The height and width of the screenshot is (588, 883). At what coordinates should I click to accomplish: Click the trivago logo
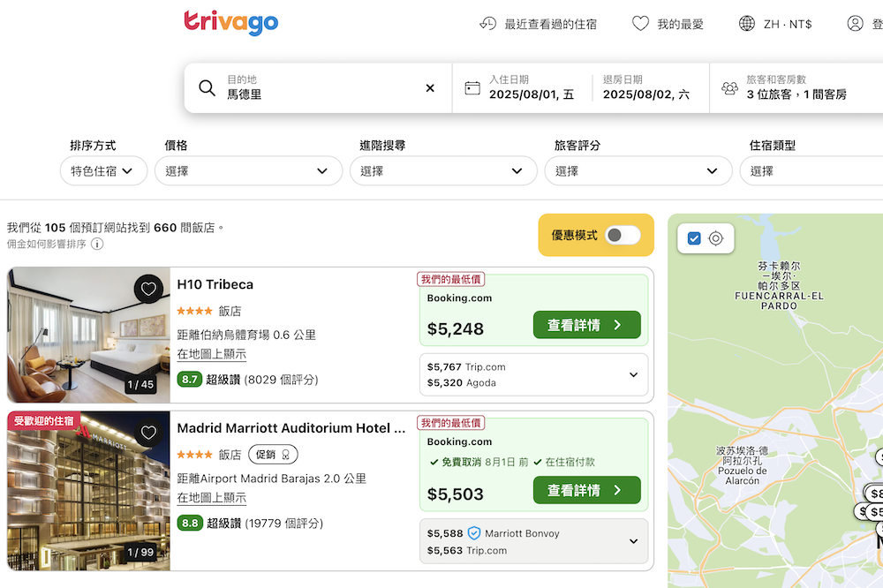[x=230, y=23]
